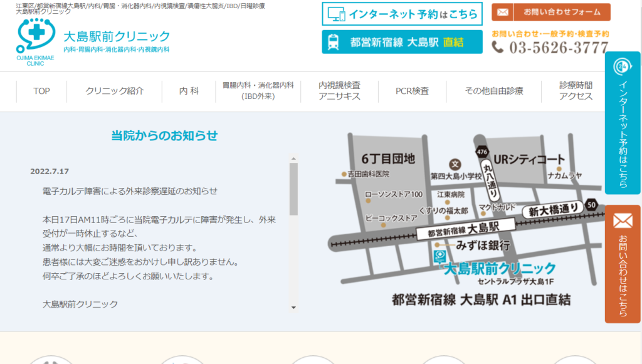Click the news scrollbar down arrow
Screen dimensions: 642x364
[x=293, y=308]
